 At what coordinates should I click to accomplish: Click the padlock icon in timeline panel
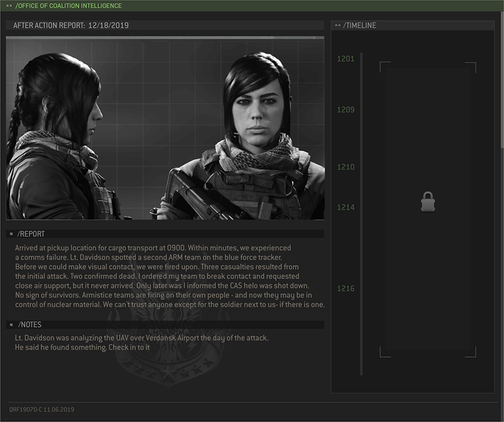(x=428, y=202)
